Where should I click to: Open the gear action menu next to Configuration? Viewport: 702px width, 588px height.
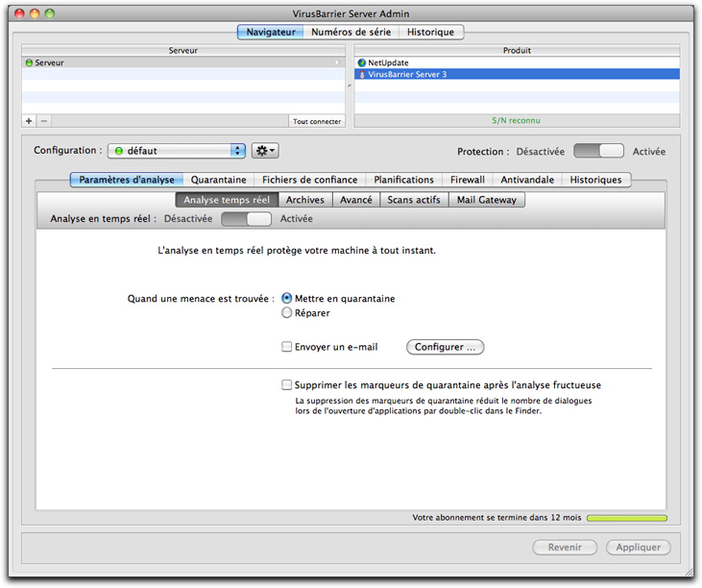point(265,151)
